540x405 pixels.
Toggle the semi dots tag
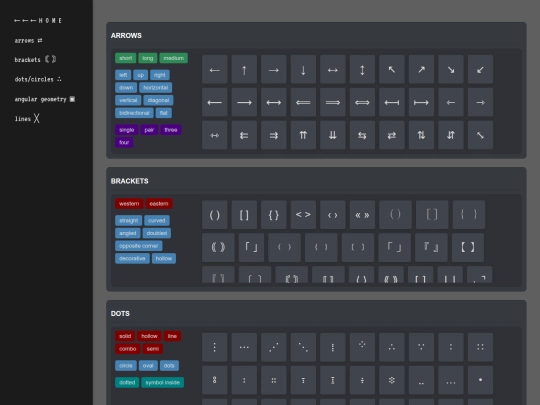click(153, 349)
